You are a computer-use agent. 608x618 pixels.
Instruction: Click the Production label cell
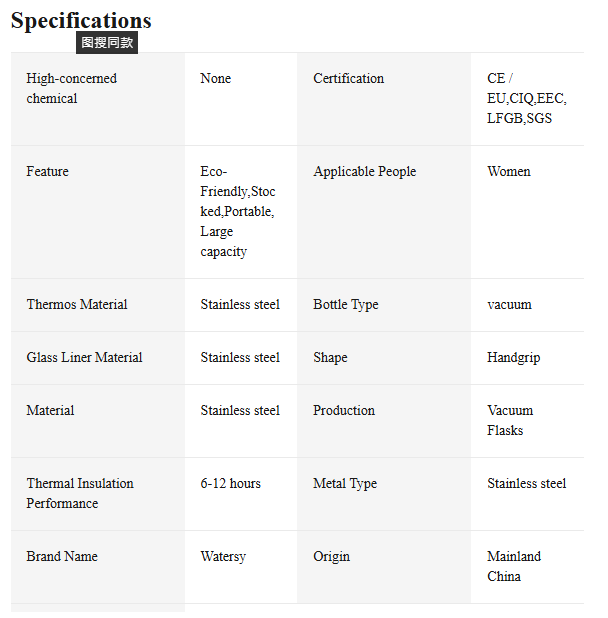click(x=344, y=411)
